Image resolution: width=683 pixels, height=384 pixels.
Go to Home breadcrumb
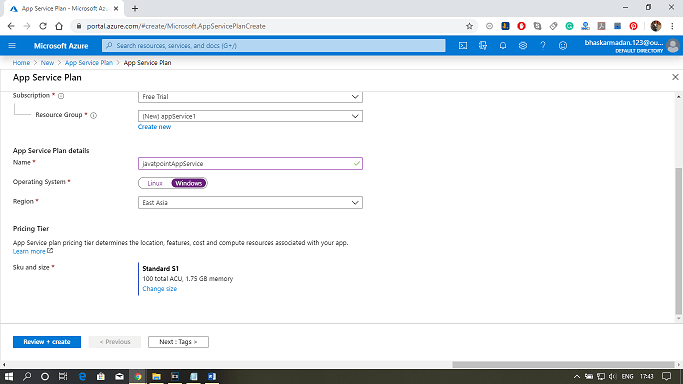point(21,63)
